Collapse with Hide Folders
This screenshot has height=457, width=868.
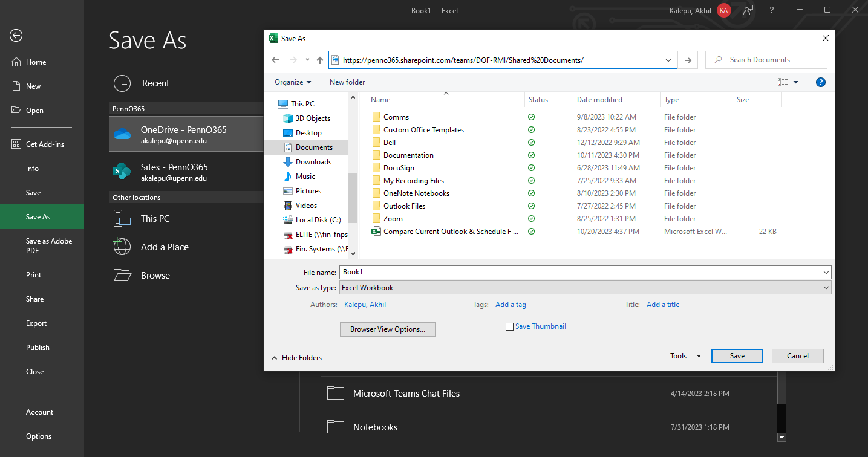(296, 358)
